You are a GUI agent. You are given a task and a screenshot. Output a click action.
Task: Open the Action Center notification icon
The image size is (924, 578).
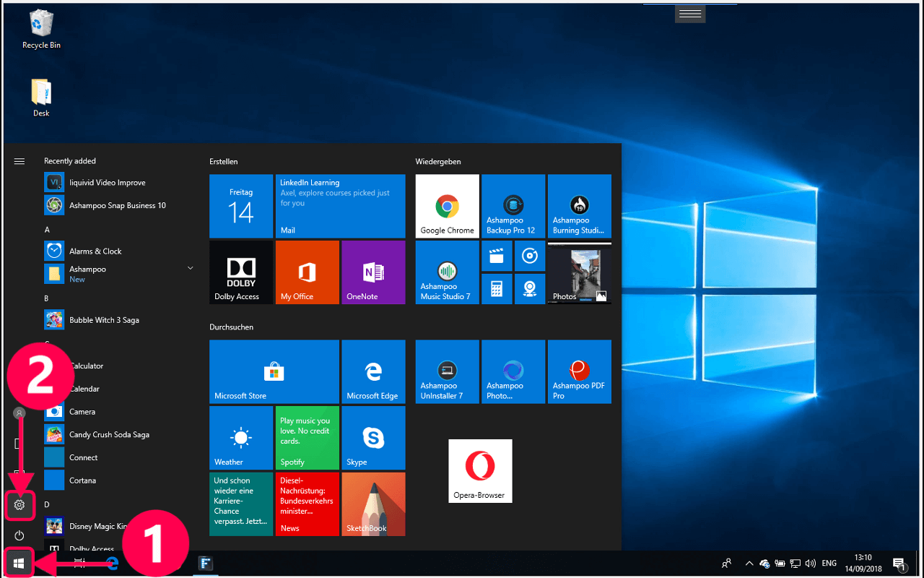click(x=899, y=564)
